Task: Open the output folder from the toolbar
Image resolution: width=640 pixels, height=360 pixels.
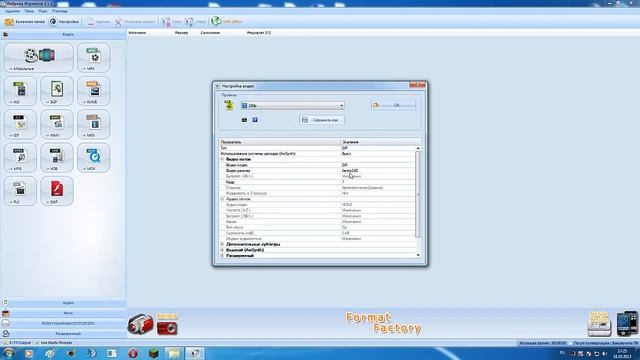Action: pyautogui.click(x=24, y=22)
